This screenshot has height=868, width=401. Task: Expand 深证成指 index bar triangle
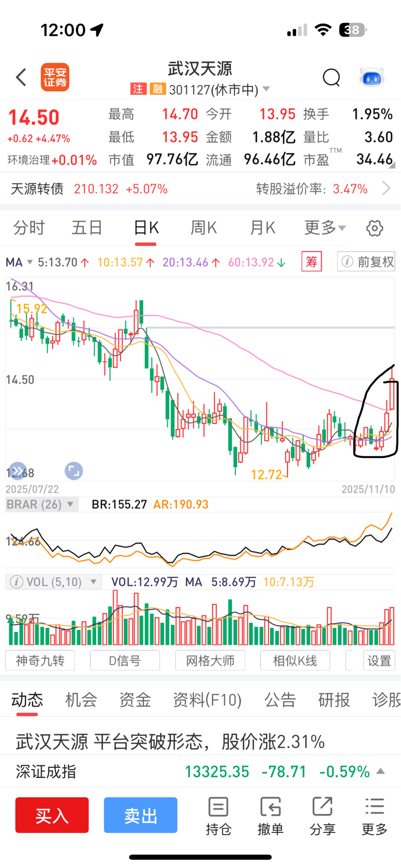coord(381,771)
